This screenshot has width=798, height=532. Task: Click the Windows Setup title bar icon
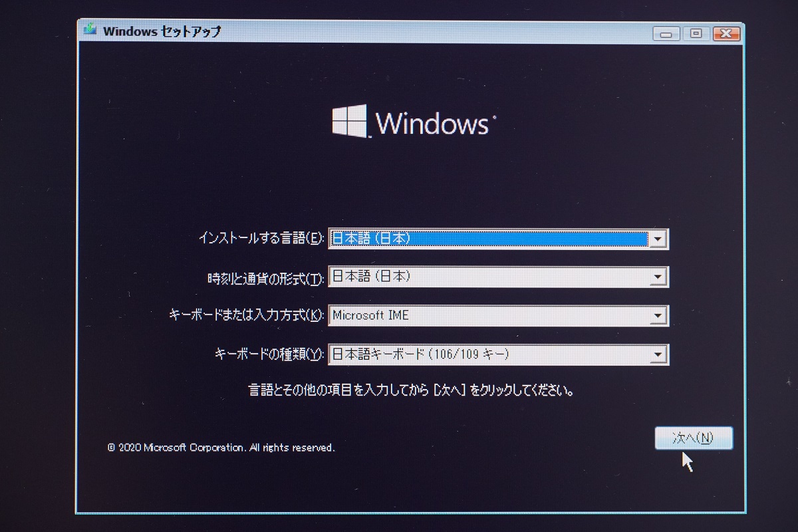click(x=91, y=31)
